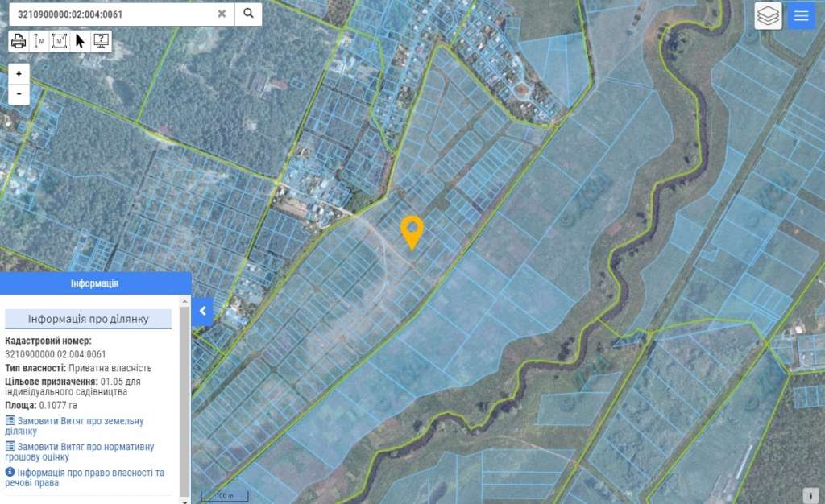Zoom in on the map

coord(19,73)
